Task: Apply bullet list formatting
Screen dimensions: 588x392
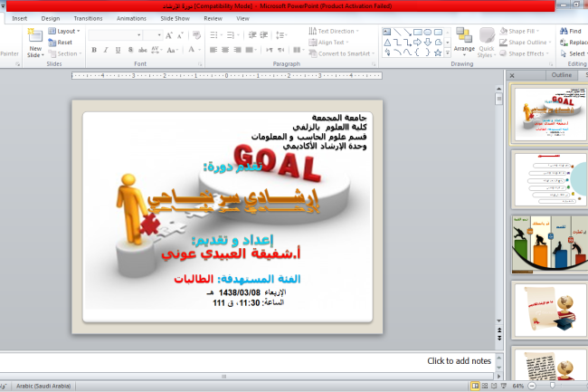Action: click(215, 35)
